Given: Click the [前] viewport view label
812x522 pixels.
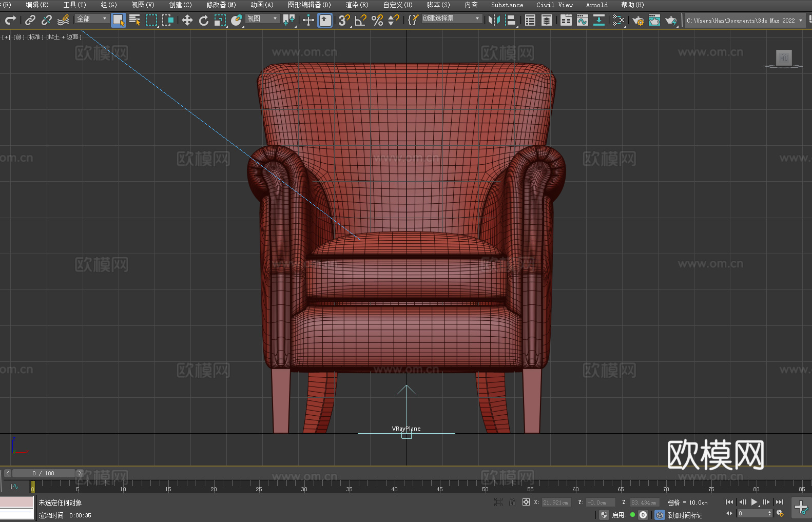Looking at the screenshot, I should [18, 37].
